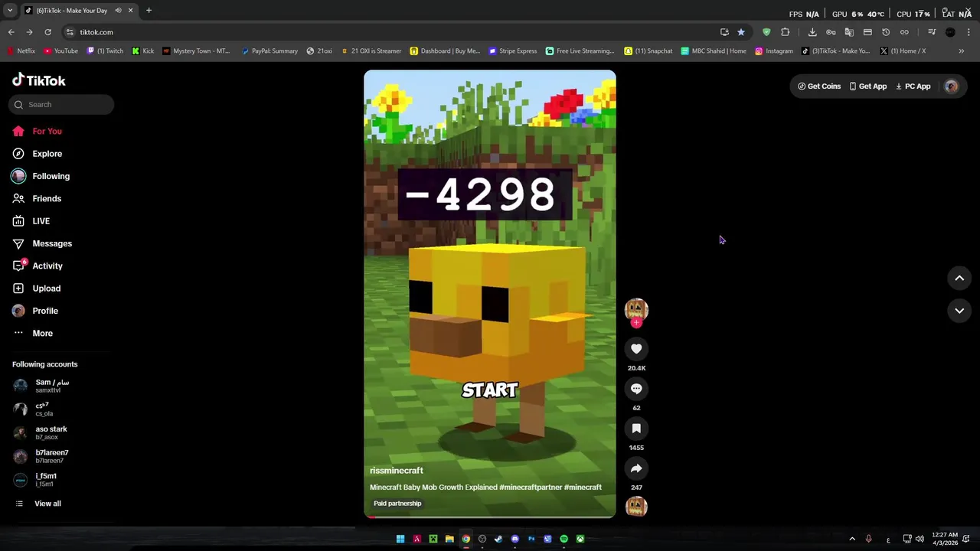Open Steam from the taskbar

[x=498, y=539]
